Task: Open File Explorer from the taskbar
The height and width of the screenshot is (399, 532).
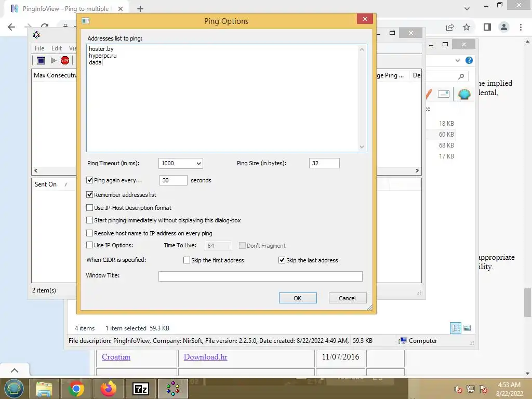Action: pos(44,389)
